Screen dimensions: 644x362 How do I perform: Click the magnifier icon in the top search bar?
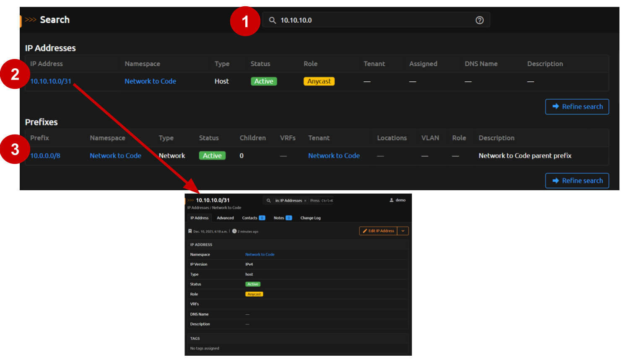[273, 20]
